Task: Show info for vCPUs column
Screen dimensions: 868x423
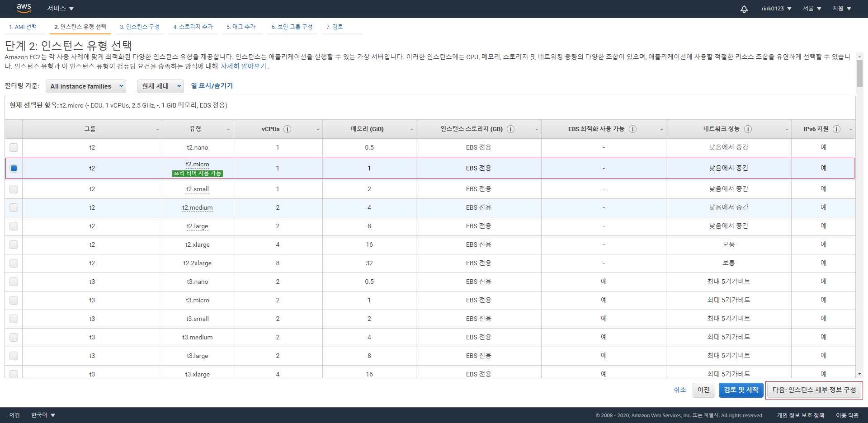Action: (287, 129)
